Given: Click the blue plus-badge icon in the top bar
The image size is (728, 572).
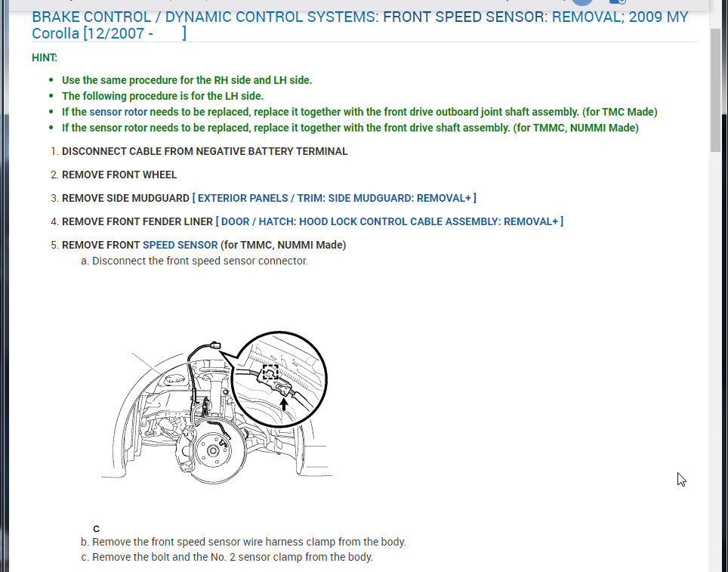Looking at the screenshot, I should click(618, 2).
